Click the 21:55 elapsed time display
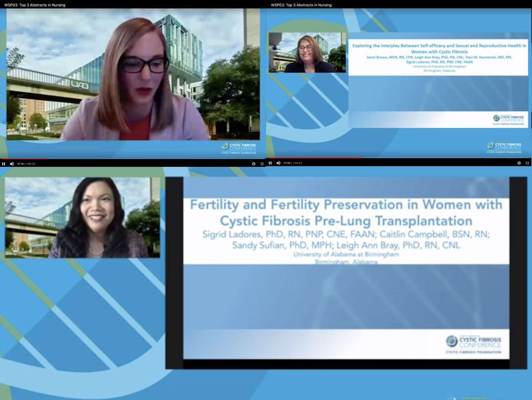 (x=287, y=163)
